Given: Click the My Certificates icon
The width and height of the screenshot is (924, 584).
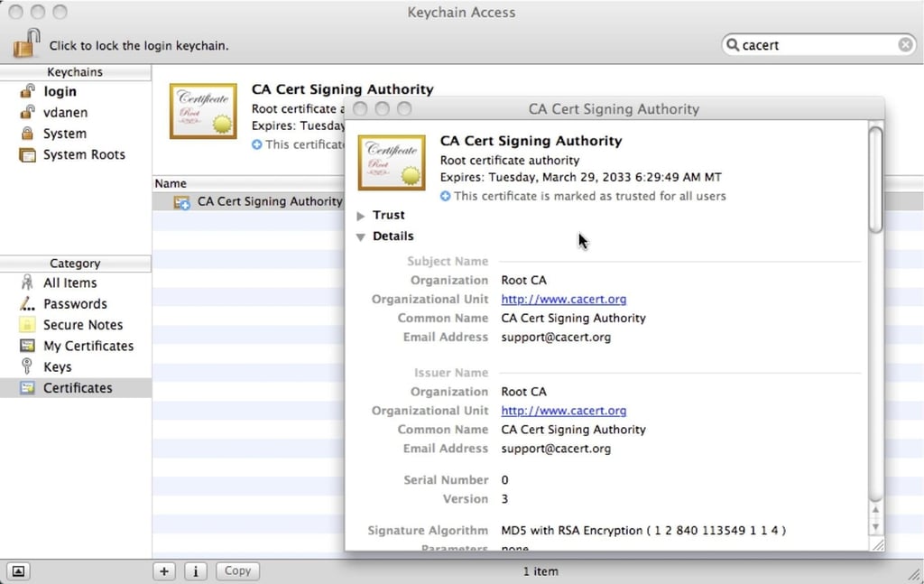Looking at the screenshot, I should click(x=27, y=346).
